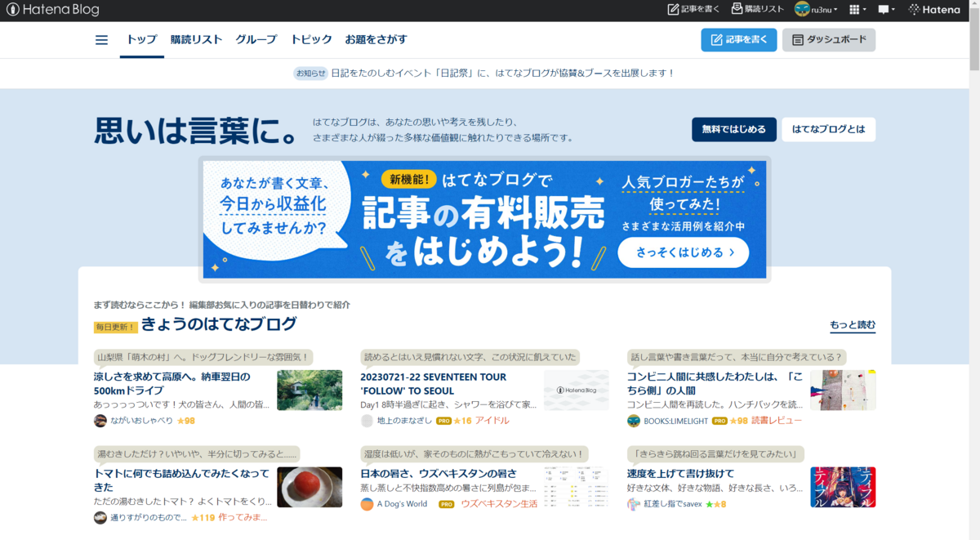Viewport: 980px width, 540px height.
Task: Click blog name BOOKS:LIMELIGHT
Action: tap(675, 421)
